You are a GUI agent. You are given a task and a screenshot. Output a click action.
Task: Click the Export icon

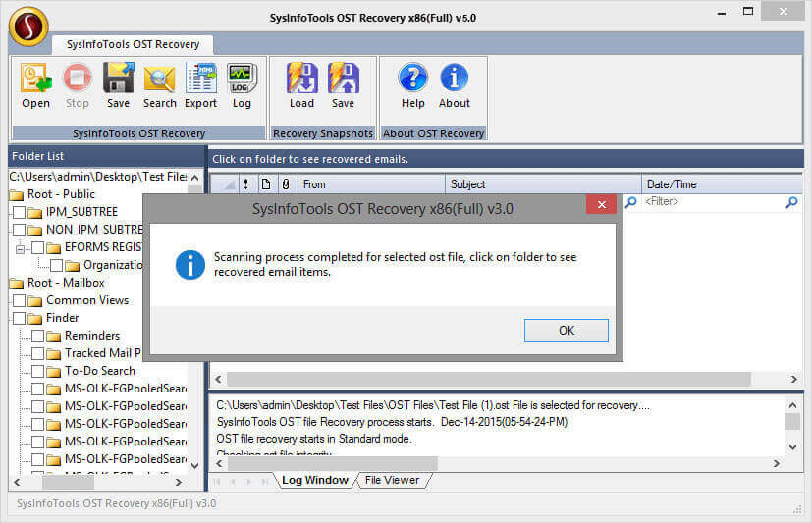pos(200,78)
